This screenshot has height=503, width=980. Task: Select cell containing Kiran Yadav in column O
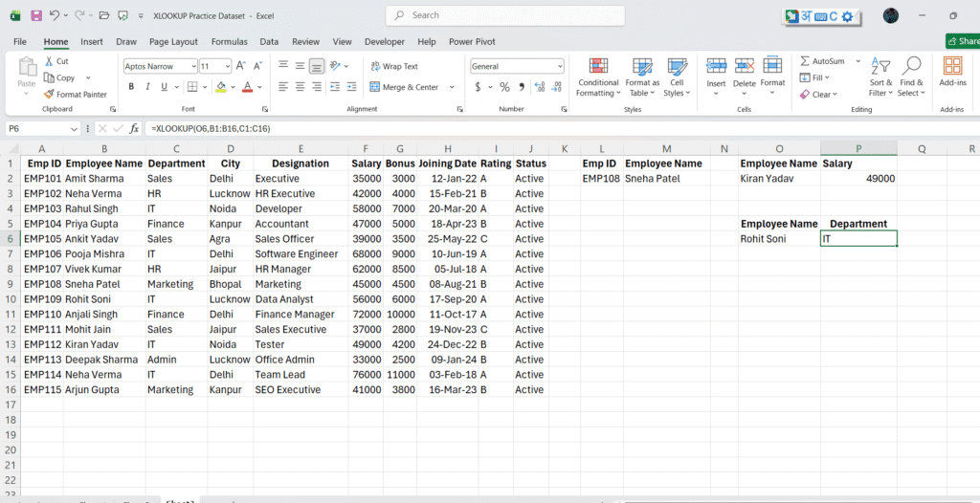point(779,179)
